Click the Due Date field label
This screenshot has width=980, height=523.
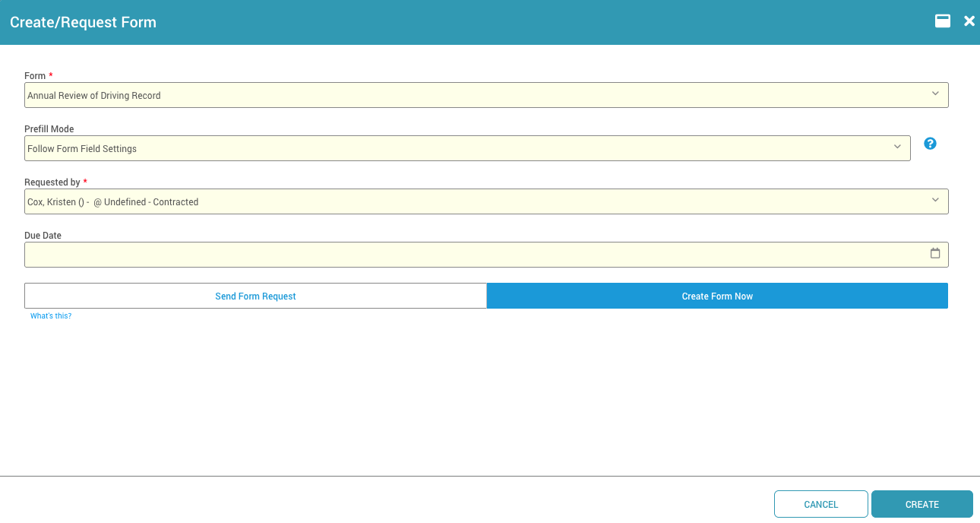point(43,236)
